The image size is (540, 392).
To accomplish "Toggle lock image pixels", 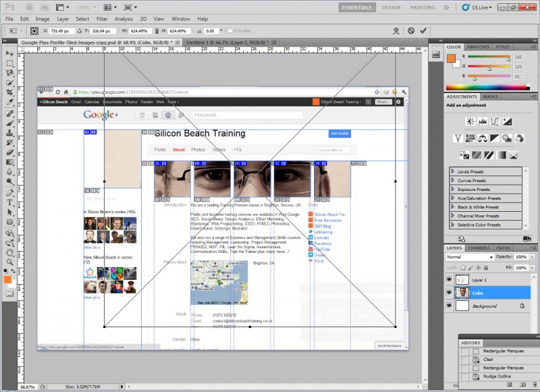I will [470, 267].
